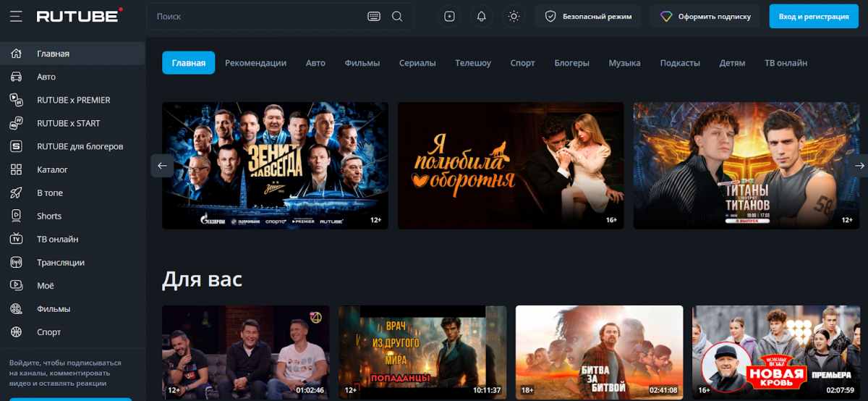Click the virtual keyboard icon in search
The image size is (868, 401).
[x=374, y=16]
